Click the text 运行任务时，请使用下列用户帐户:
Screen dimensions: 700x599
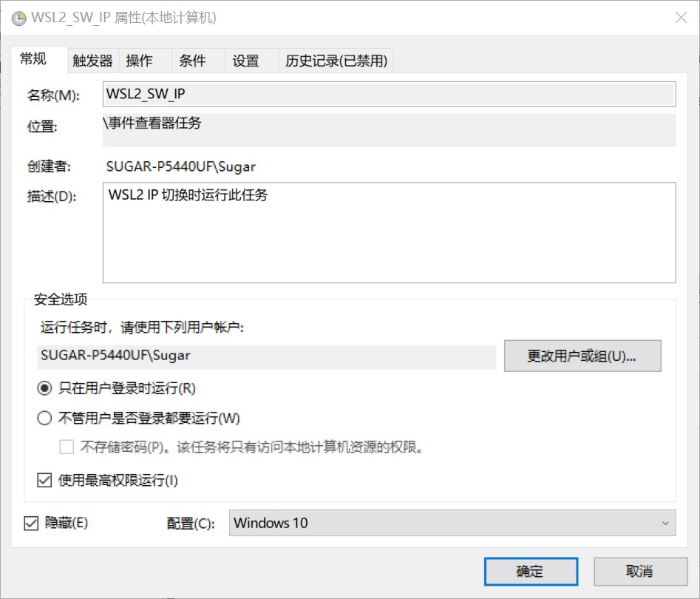(x=142, y=328)
